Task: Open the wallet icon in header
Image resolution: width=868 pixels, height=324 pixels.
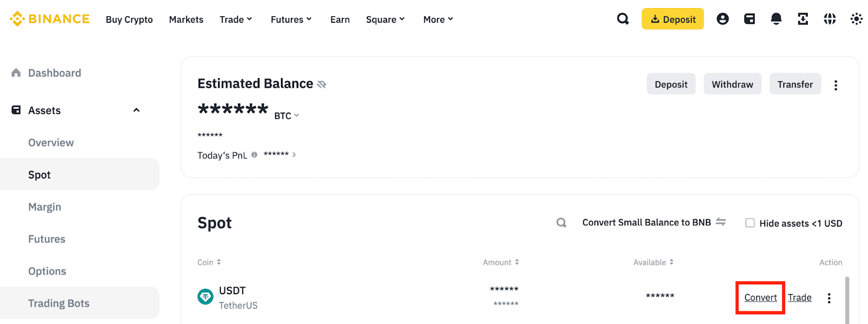Action: click(x=749, y=19)
